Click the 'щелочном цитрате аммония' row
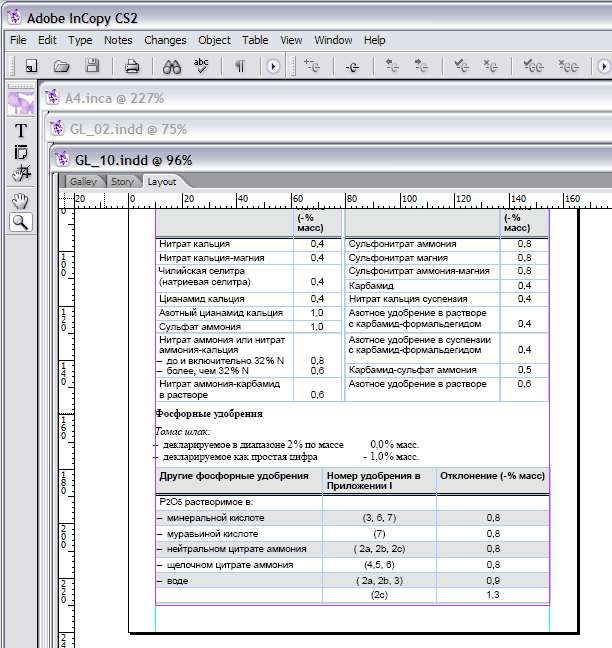 coord(352,565)
